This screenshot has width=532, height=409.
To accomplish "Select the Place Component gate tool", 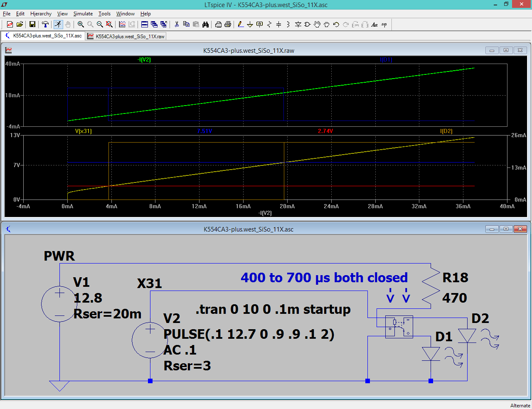I will [308, 25].
